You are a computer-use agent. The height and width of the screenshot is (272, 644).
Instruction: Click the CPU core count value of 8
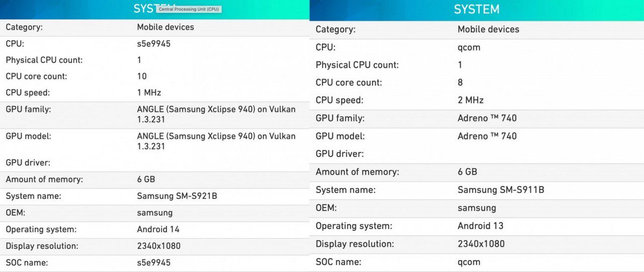coord(460,83)
